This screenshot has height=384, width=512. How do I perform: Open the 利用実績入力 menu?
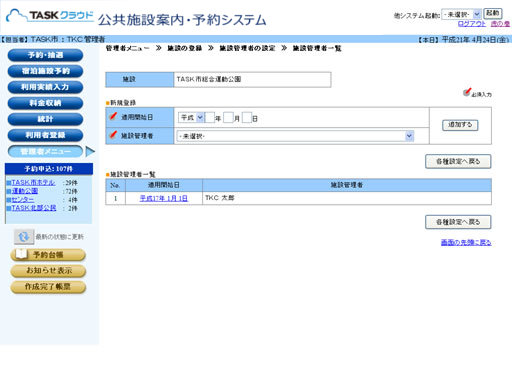point(45,87)
